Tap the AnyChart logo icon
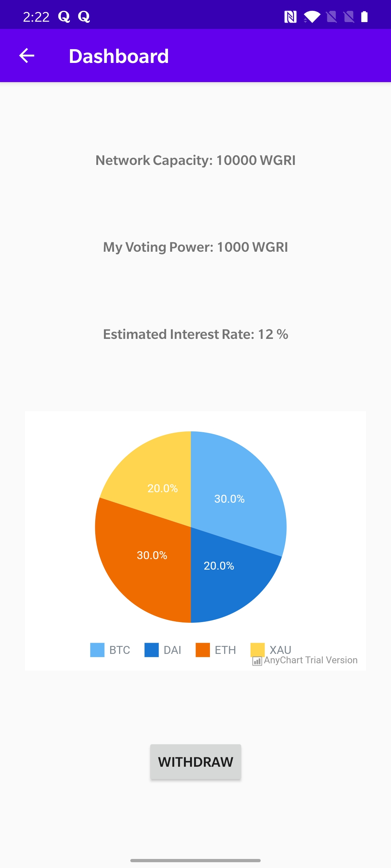Screen dimensions: 391x868 (257, 661)
